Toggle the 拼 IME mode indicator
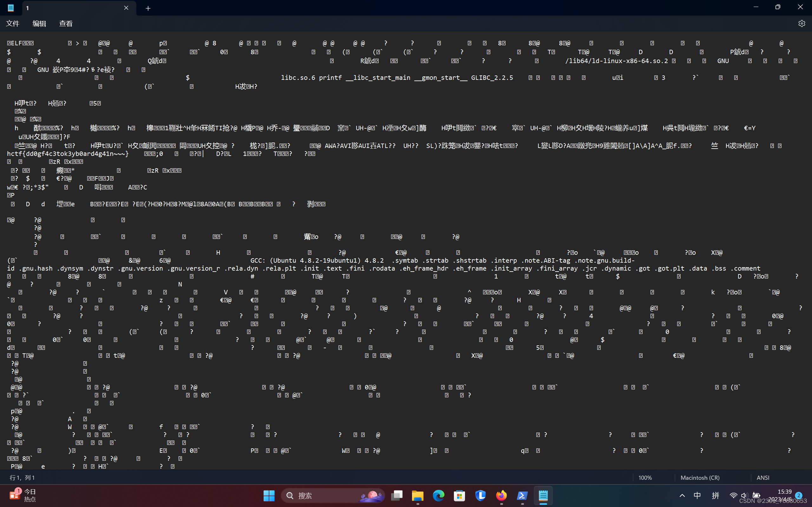812x507 pixels. pos(715,496)
